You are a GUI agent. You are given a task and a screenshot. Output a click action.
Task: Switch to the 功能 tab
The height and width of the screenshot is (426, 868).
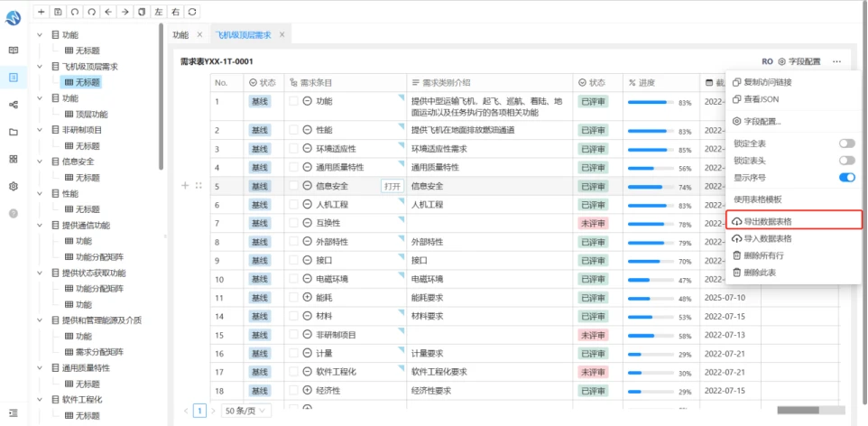coord(180,35)
